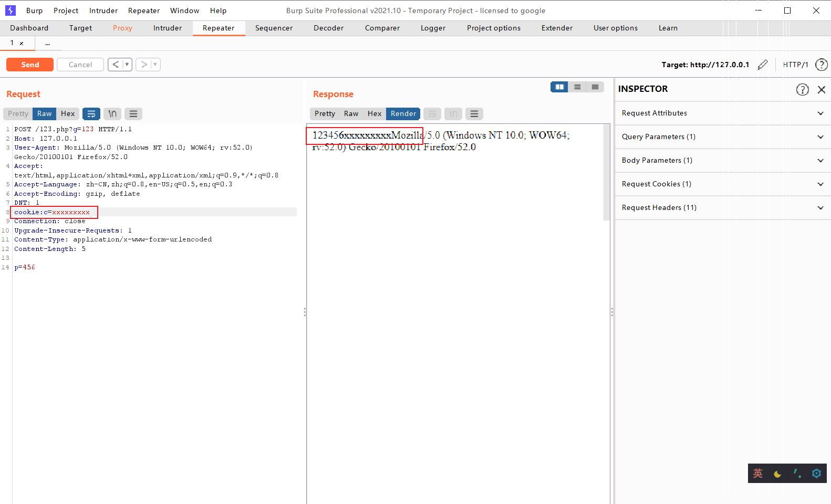
Task: Toggle word wrap in Request panel
Action: tap(91, 113)
